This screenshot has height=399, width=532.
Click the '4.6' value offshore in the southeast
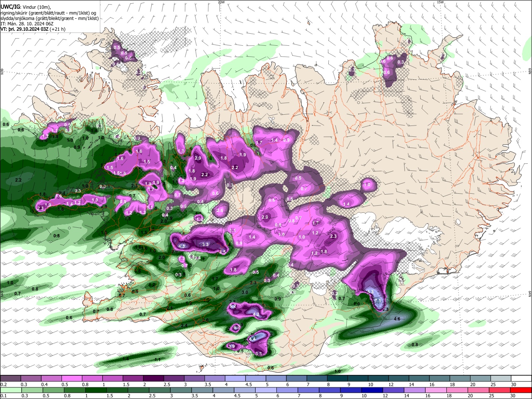point(397,319)
